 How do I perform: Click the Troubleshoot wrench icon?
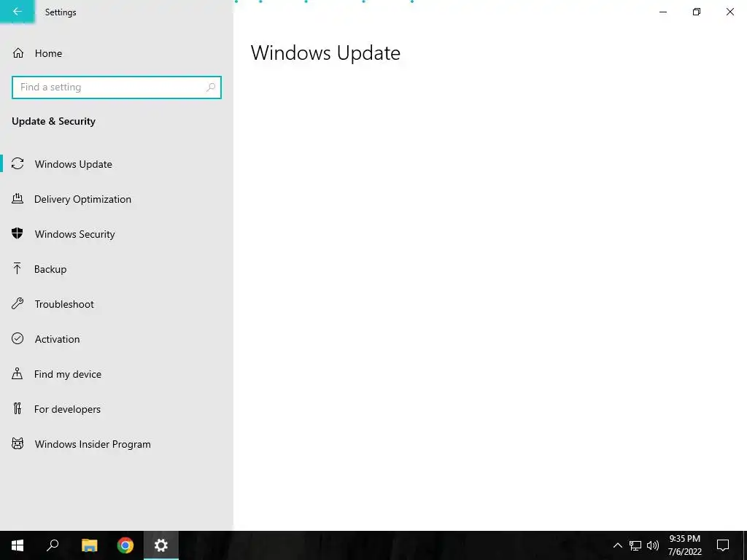18,303
